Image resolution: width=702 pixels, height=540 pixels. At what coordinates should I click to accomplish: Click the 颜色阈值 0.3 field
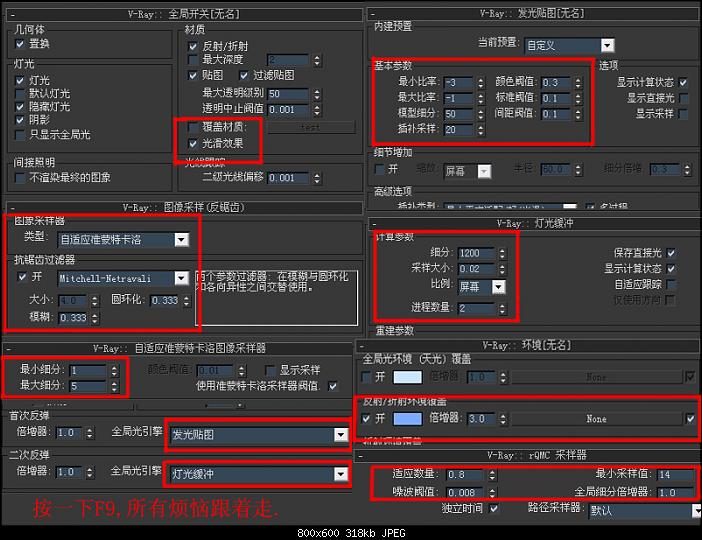click(556, 82)
